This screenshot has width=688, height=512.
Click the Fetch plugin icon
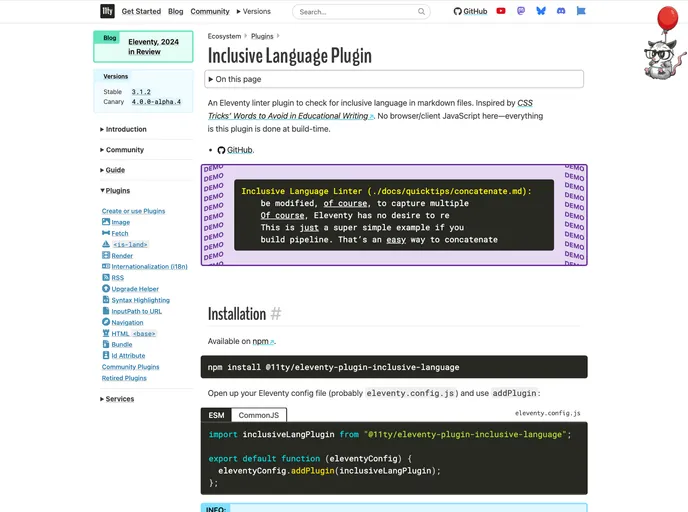(x=106, y=233)
